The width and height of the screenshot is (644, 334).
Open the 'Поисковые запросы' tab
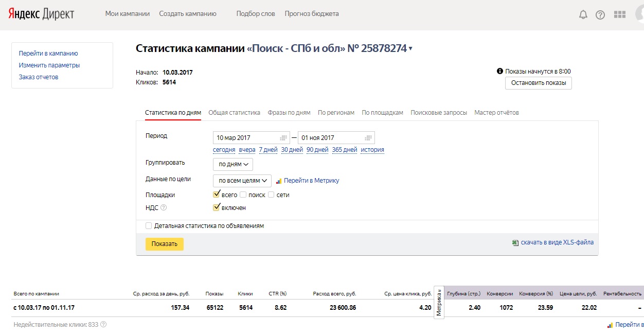439,113
